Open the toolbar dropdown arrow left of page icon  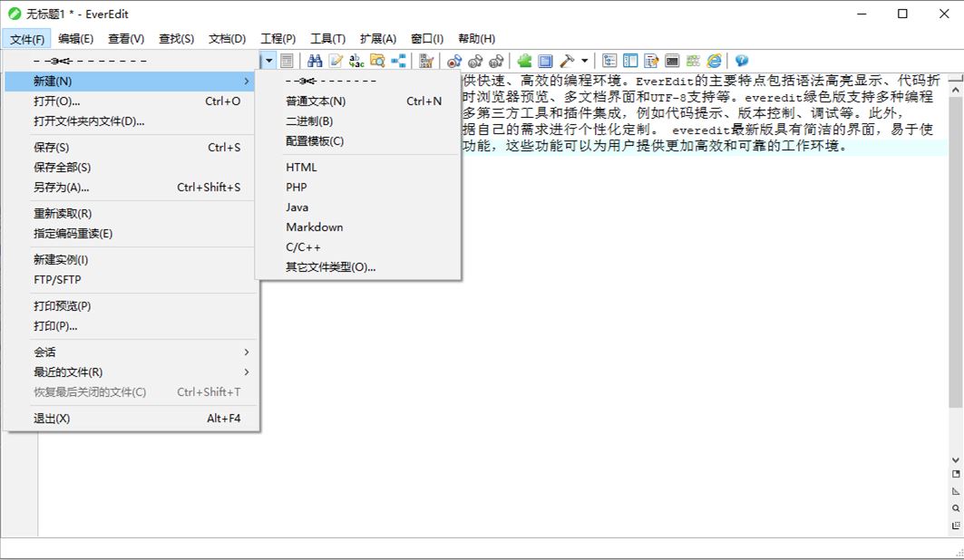tap(268, 61)
